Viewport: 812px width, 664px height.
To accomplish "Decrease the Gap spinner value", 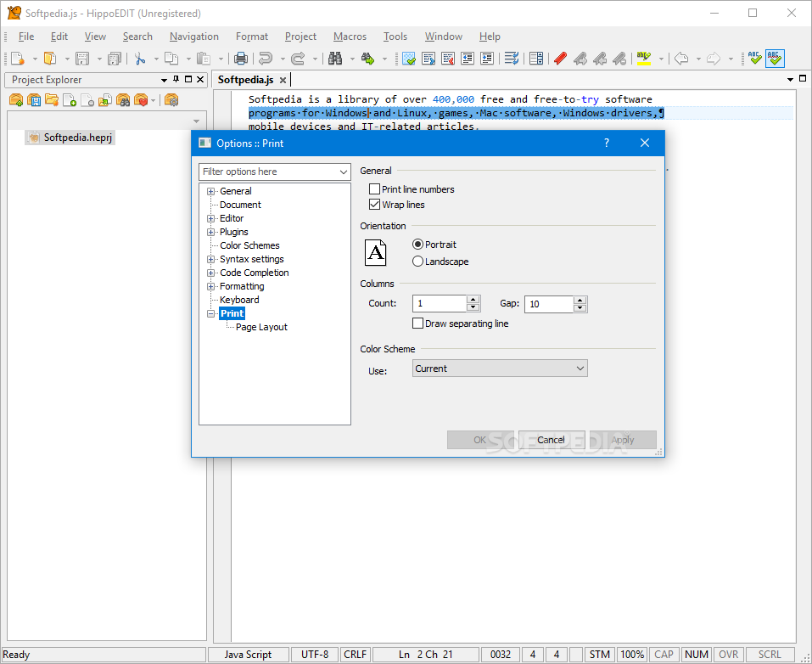I will coord(580,308).
